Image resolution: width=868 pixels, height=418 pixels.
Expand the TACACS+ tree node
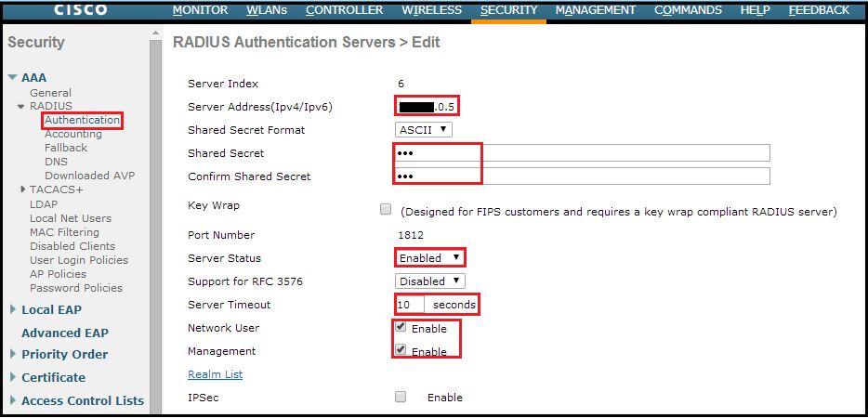tap(21, 189)
